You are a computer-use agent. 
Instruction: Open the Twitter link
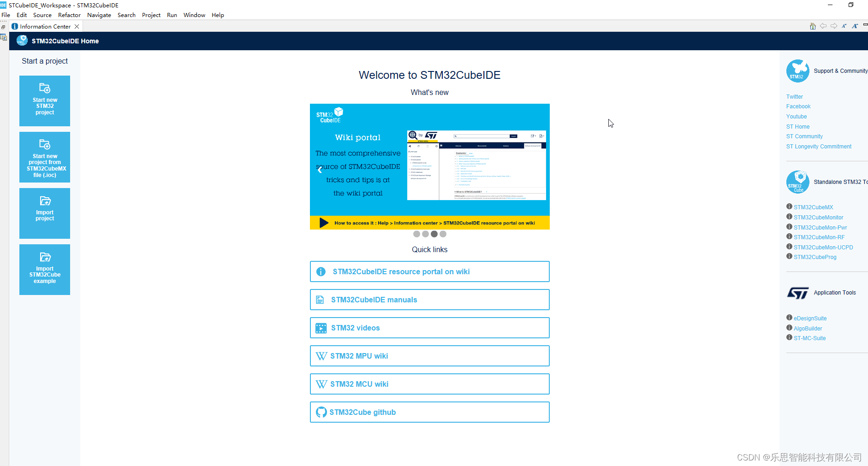pos(794,97)
